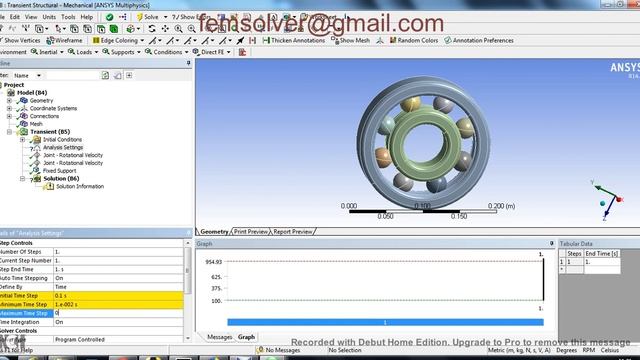The height and width of the screenshot is (360, 640).
Task: Click the green checkmark toolbar icon
Action: coord(109,17)
